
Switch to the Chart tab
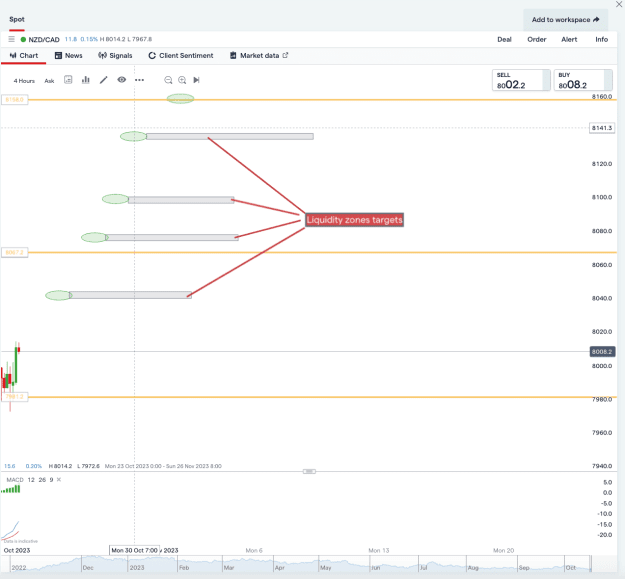pyautogui.click(x=24, y=55)
